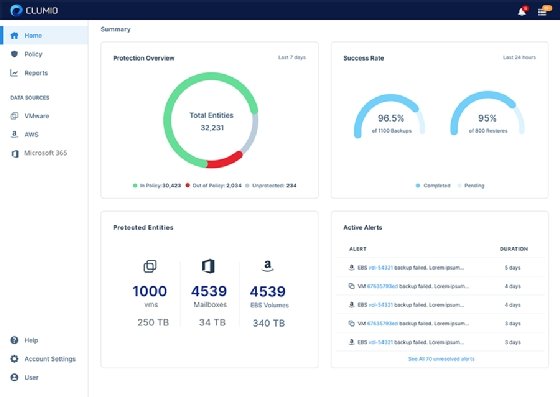Click Unprotected: 284 legend text

(x=274, y=185)
